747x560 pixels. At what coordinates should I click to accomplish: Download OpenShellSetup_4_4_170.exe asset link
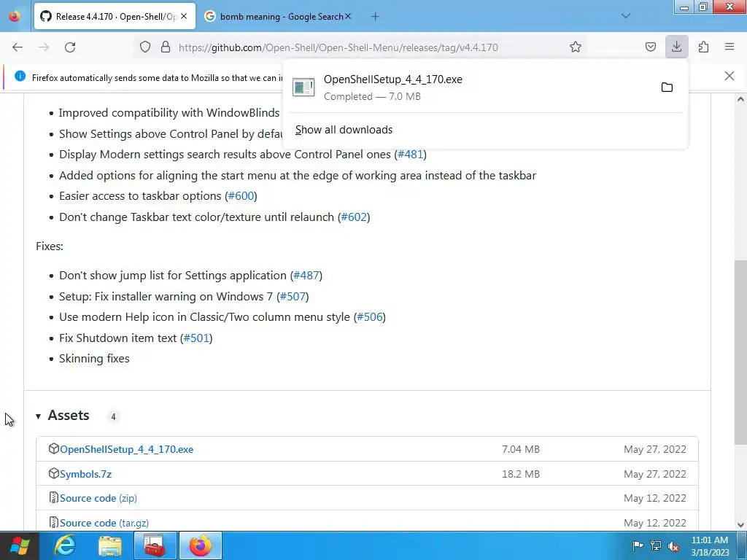127,449
